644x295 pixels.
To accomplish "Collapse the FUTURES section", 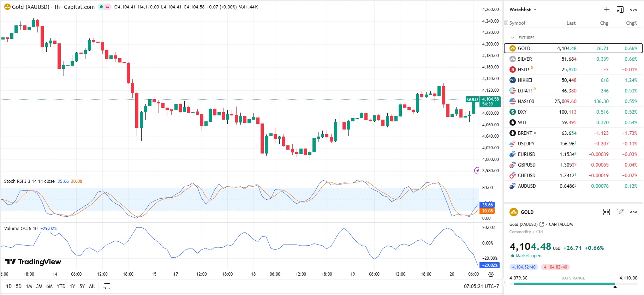I will click(x=513, y=38).
